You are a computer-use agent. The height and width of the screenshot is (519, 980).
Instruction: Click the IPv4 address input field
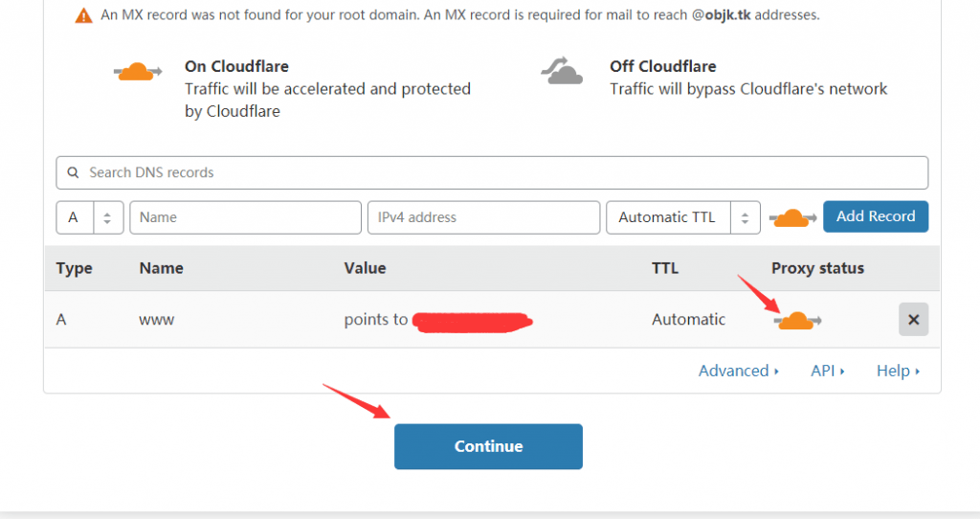(x=483, y=217)
